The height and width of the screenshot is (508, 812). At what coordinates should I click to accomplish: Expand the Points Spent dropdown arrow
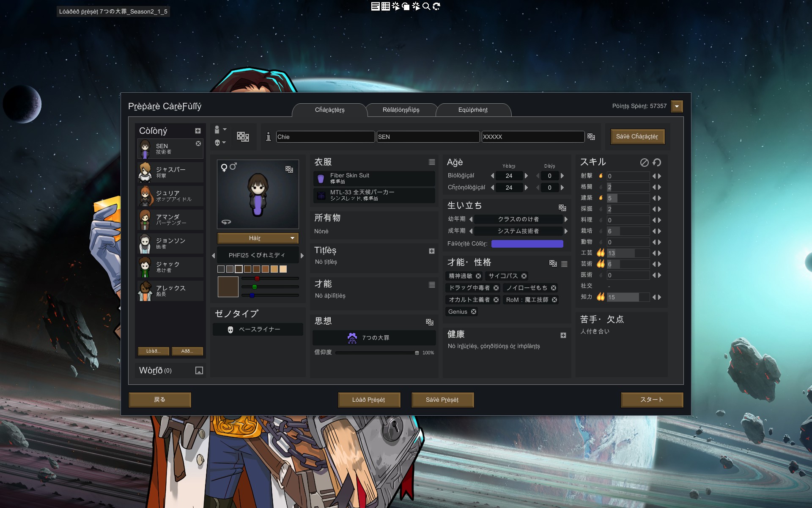tap(677, 106)
